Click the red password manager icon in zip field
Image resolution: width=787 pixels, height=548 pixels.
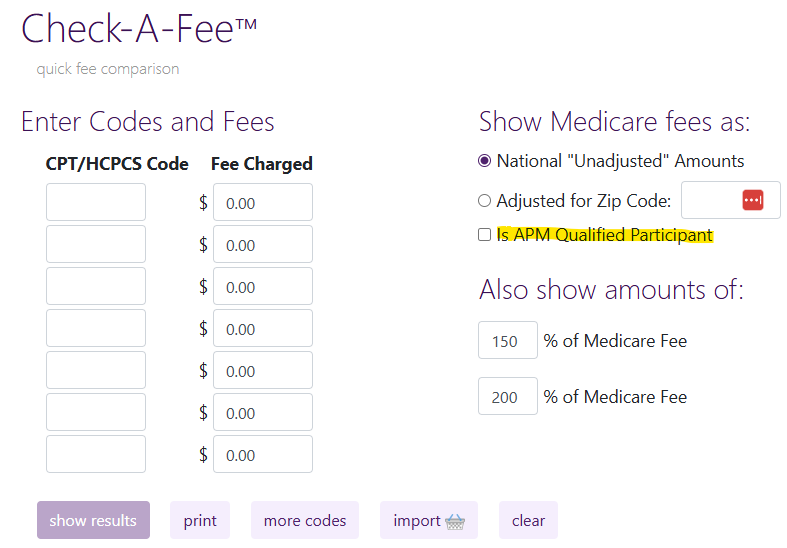coord(753,200)
